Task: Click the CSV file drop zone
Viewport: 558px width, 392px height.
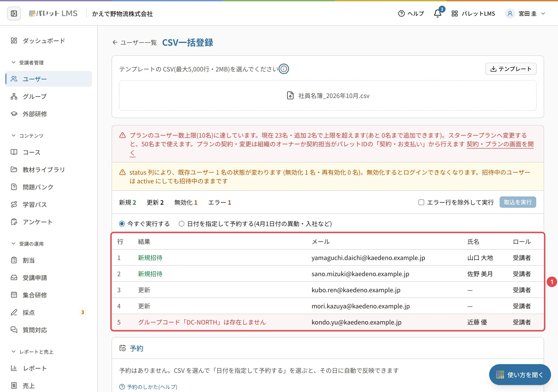Action: click(328, 96)
